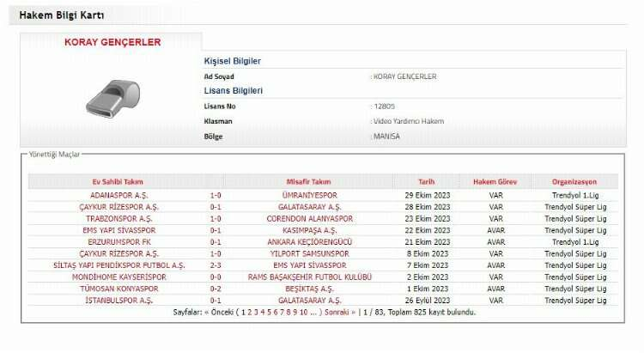This screenshot has height=353, width=644.
Task: Open the KORAY GENÇERLER name tab
Action: pos(112,42)
